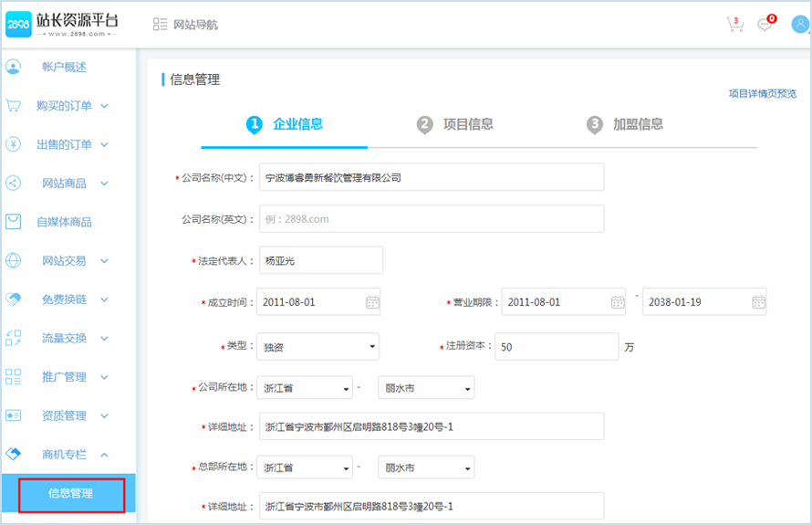This screenshot has height=525, width=812.
Task: Switch to the 加盟信息 step tab
Action: click(x=625, y=125)
